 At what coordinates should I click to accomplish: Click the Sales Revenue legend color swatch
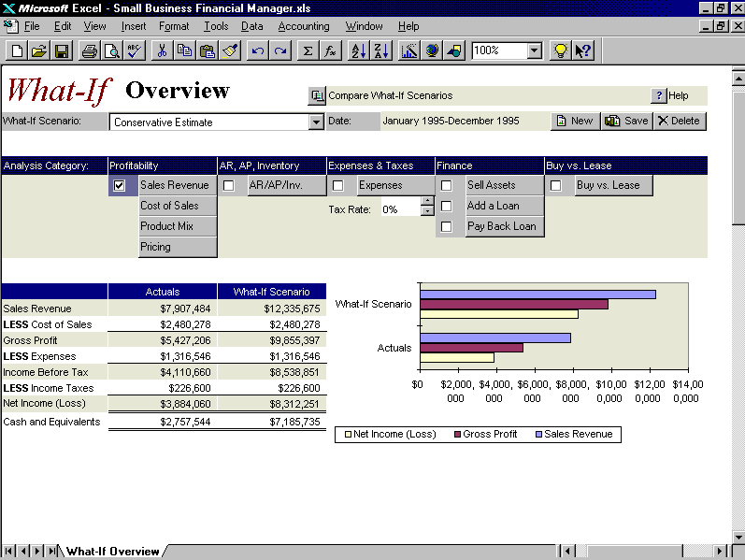pos(539,435)
